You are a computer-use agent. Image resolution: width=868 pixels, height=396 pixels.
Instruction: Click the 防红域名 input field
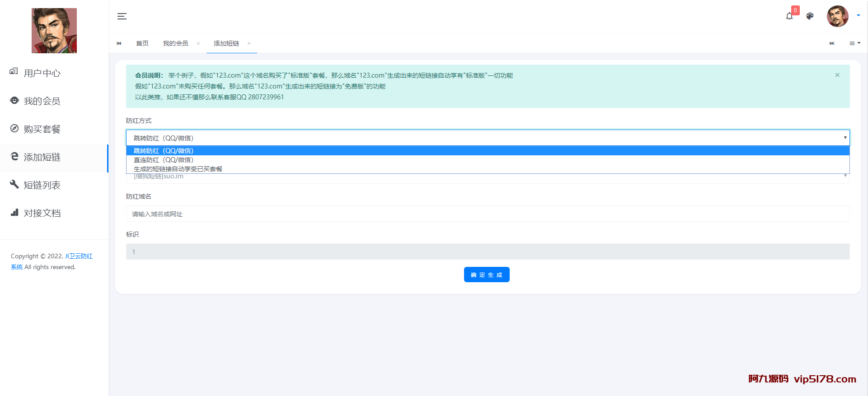coord(488,214)
